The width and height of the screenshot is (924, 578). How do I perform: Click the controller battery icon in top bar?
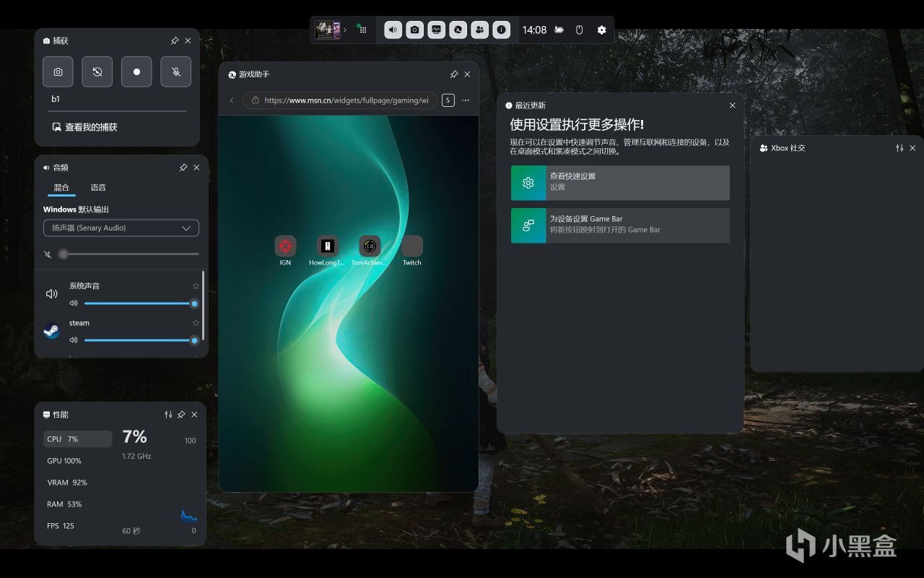click(x=559, y=30)
